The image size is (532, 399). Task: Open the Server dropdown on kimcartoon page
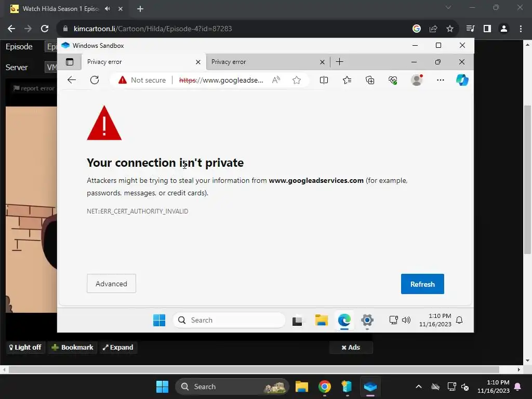51,67
